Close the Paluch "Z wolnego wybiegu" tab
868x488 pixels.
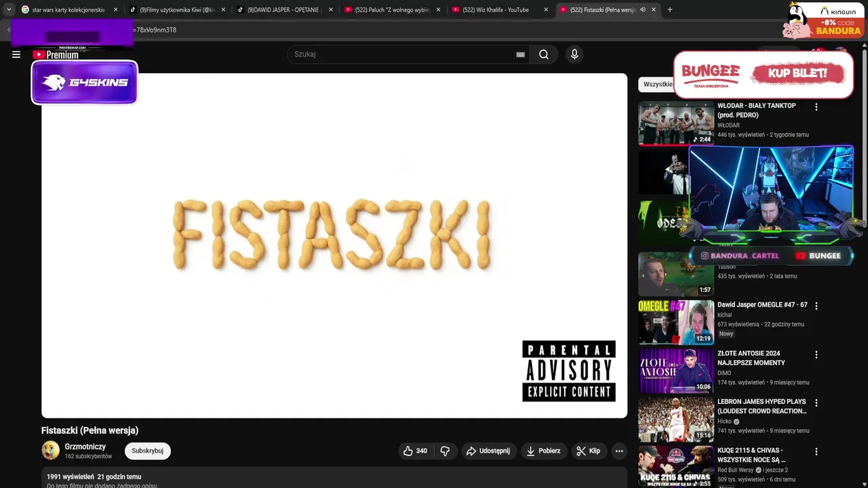point(438,9)
